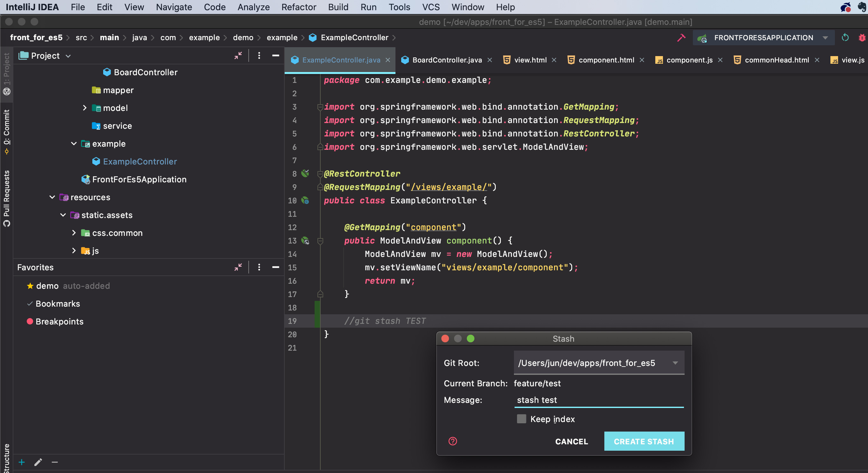Open the Project view selector dropdown
Image resolution: width=868 pixels, height=473 pixels.
pos(68,56)
